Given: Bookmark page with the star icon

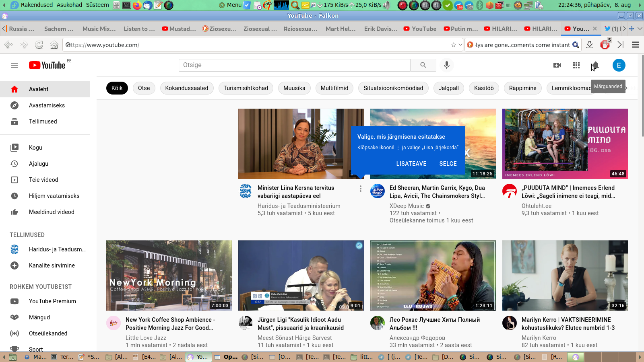Looking at the screenshot, I should [454, 45].
